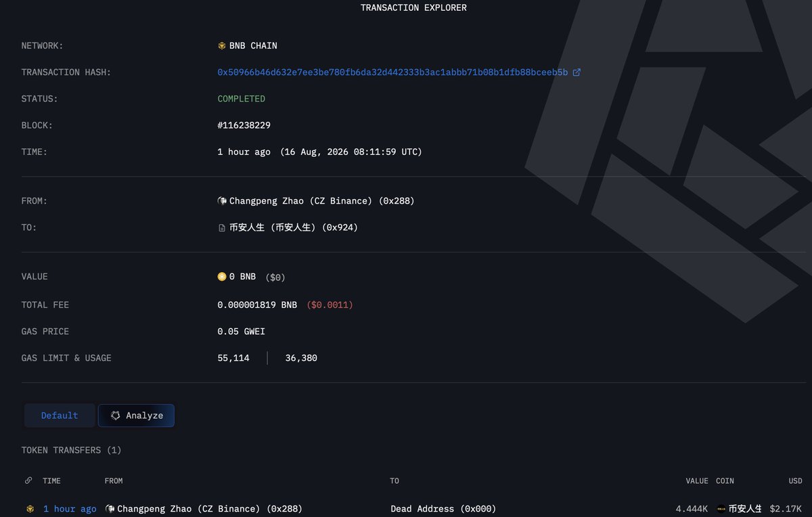The height and width of the screenshot is (517, 812).
Task: Sort transfers by the TIME column header
Action: [51, 481]
